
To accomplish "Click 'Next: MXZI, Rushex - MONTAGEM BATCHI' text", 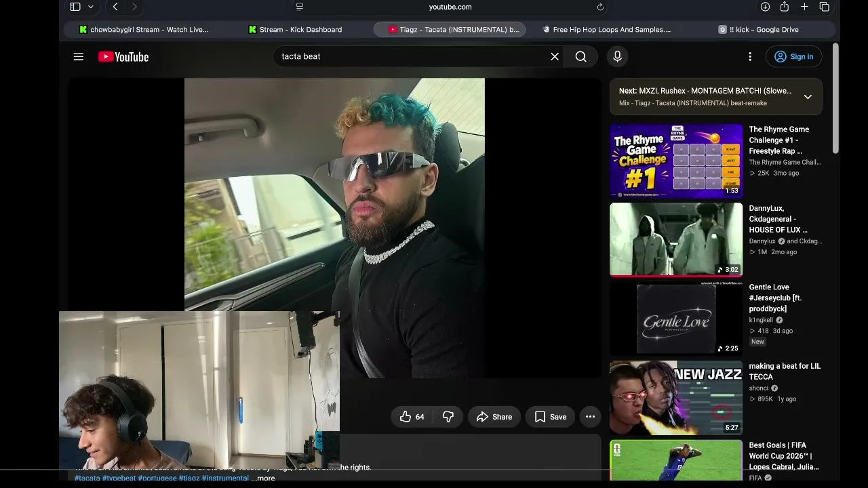I will 705,91.
